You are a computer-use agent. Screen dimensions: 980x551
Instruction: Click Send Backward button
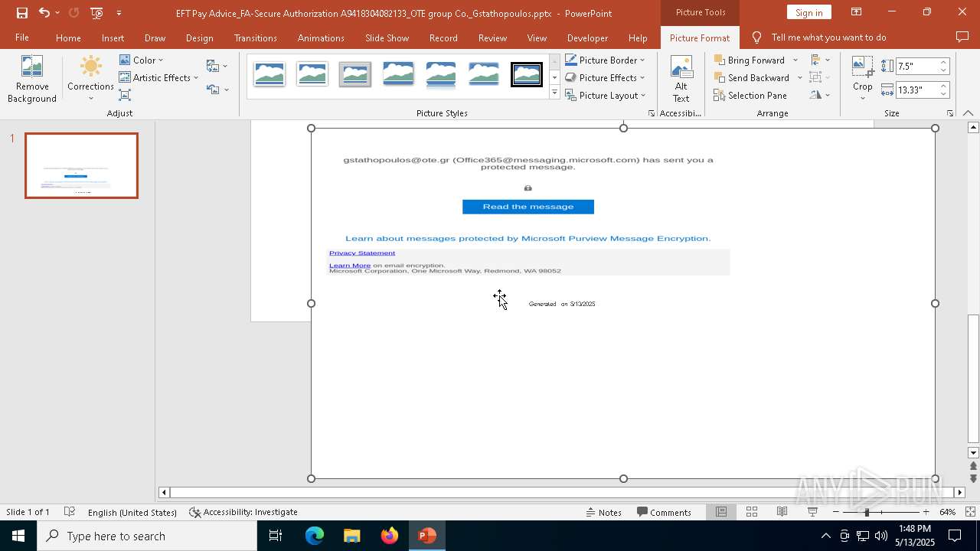[x=752, y=77]
